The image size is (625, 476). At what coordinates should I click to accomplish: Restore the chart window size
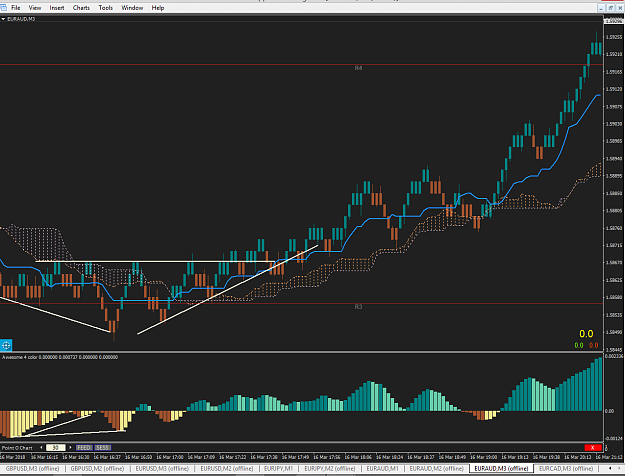[610, 8]
